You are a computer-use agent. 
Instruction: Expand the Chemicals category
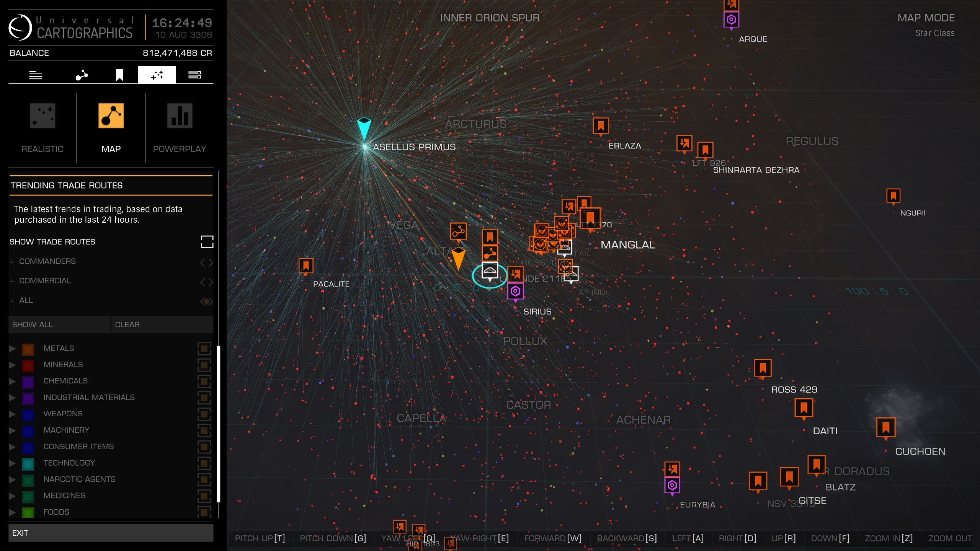pos(12,381)
